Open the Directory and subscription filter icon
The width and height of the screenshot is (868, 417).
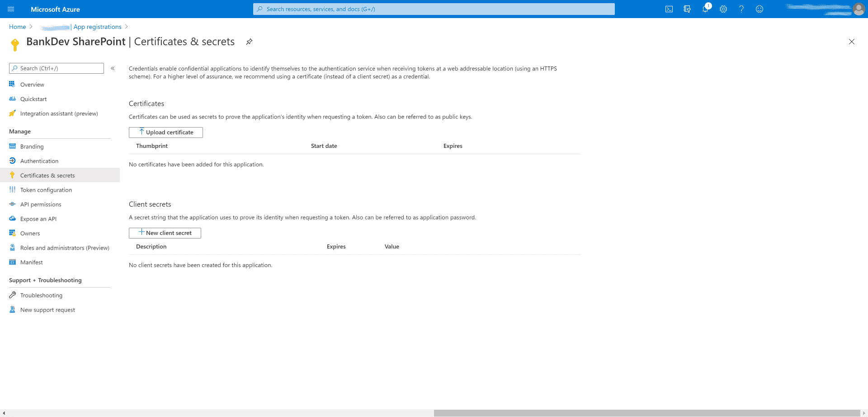tap(687, 9)
